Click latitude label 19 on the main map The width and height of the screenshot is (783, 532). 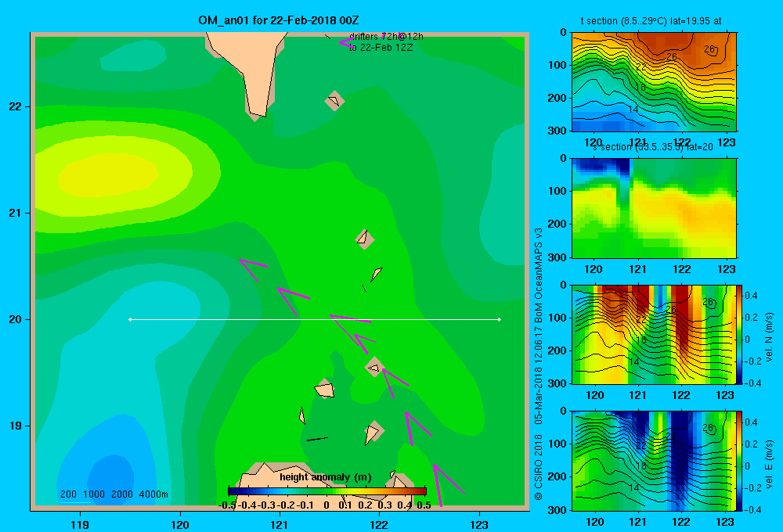tap(16, 426)
